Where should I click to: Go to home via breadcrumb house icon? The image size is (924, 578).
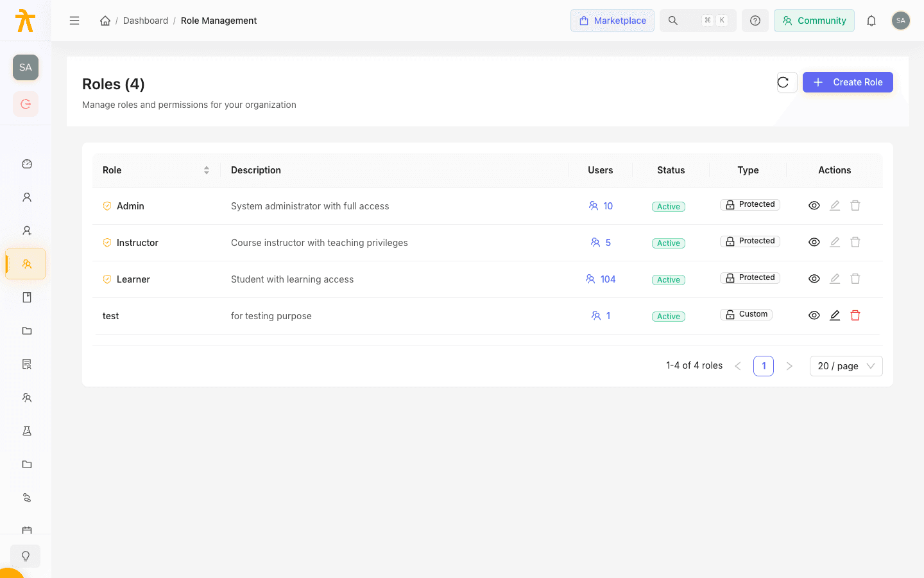pyautogui.click(x=105, y=21)
